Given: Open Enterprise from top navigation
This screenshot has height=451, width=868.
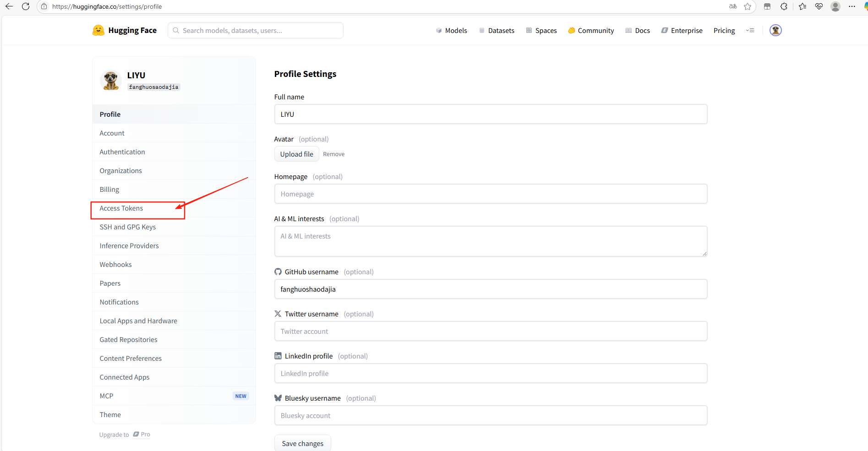Looking at the screenshot, I should (x=682, y=30).
